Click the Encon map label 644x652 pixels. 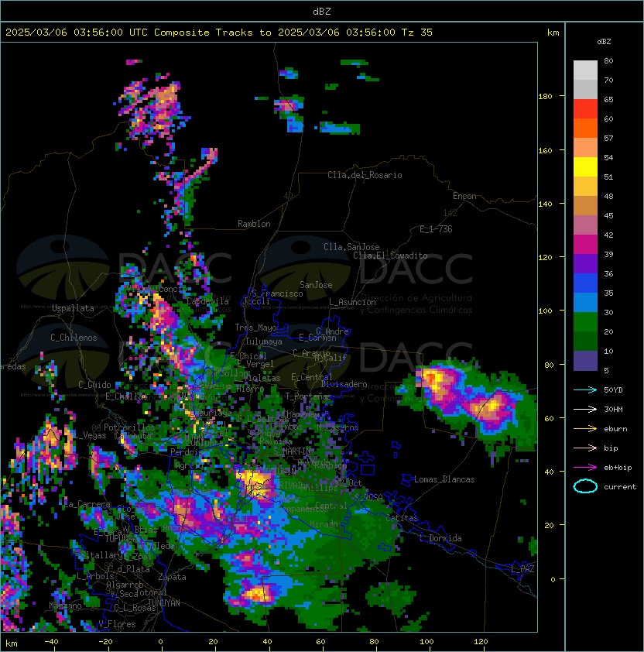464,196
